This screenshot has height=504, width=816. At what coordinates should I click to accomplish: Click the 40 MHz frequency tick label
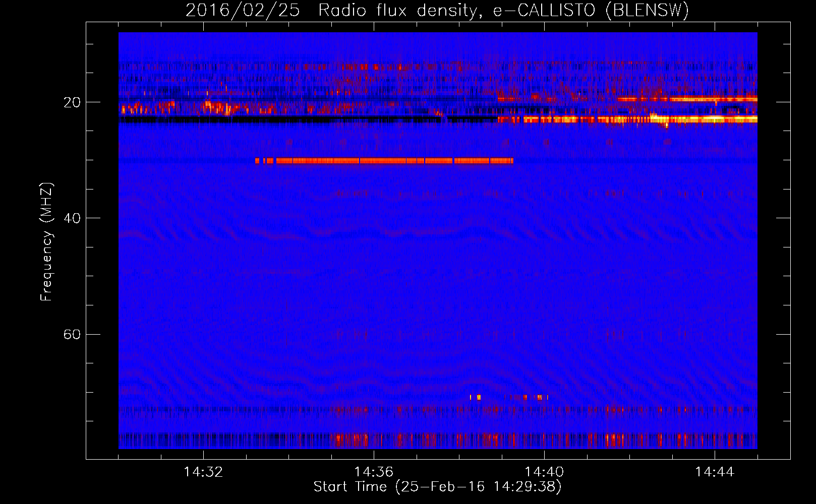pyautogui.click(x=72, y=218)
